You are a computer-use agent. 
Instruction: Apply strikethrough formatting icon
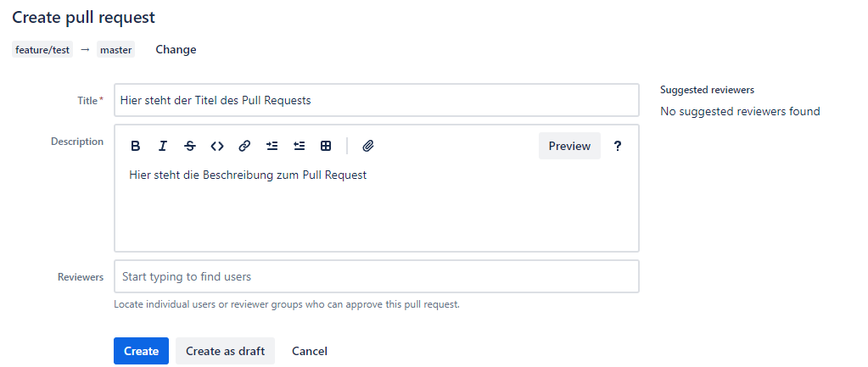tap(190, 146)
